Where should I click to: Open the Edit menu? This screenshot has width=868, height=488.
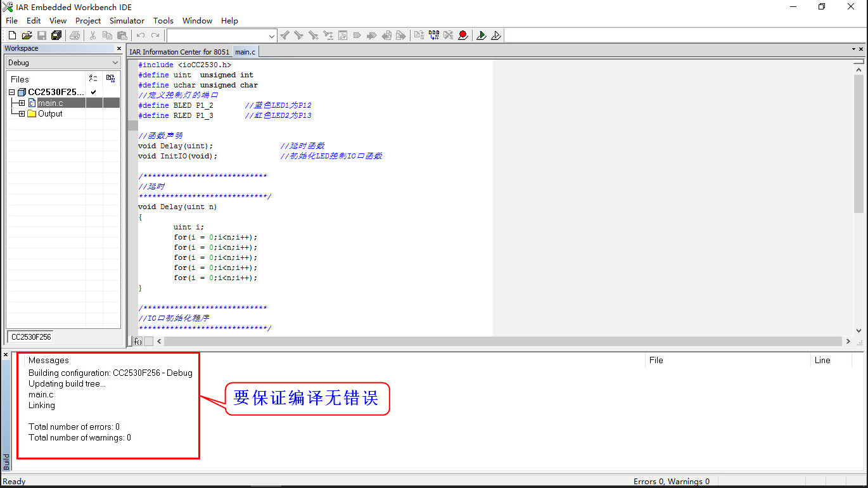tap(34, 21)
